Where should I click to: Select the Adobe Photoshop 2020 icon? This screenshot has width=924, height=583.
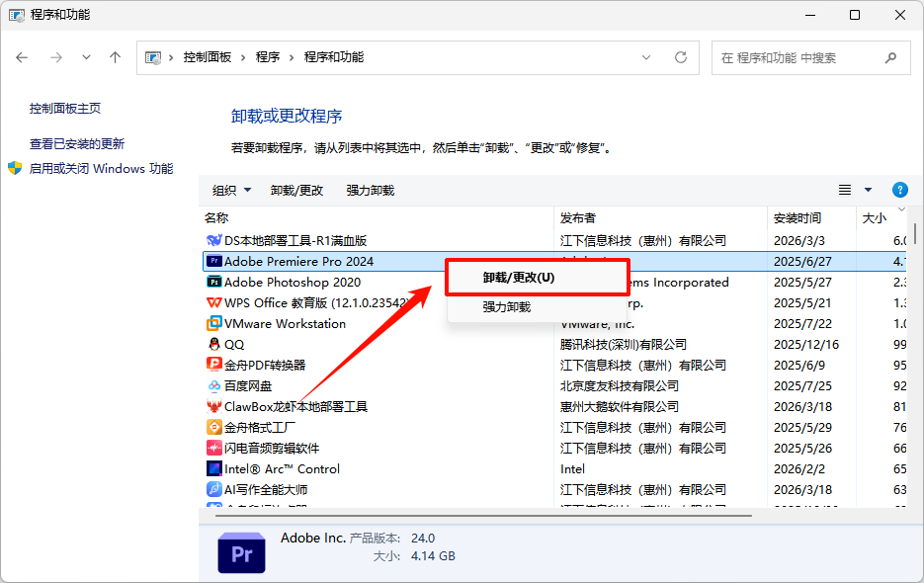pos(213,283)
